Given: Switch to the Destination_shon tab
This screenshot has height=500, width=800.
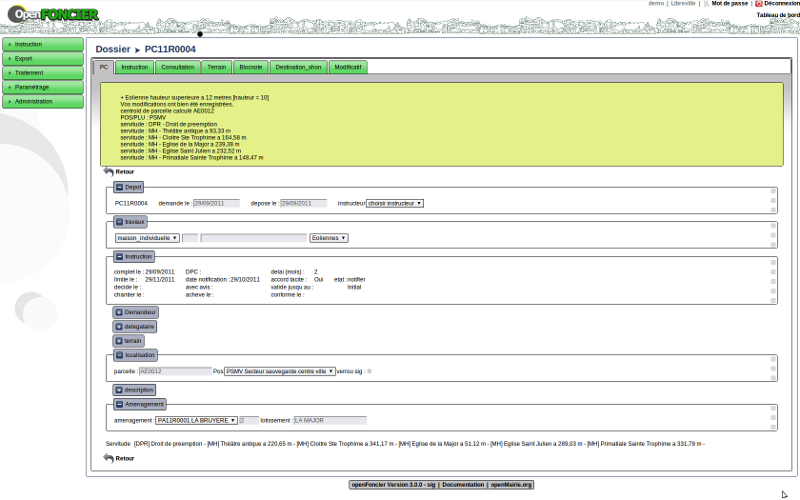Looking at the screenshot, I should click(x=298, y=67).
